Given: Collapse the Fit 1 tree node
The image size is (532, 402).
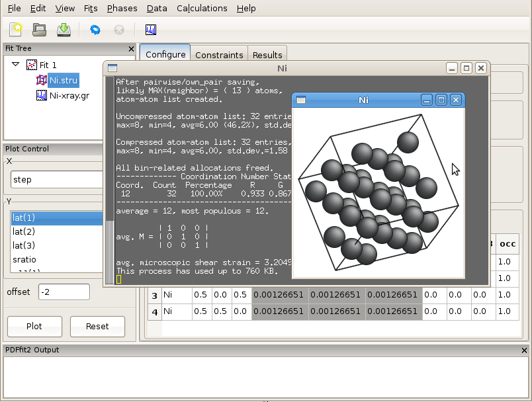Looking at the screenshot, I should (16, 64).
